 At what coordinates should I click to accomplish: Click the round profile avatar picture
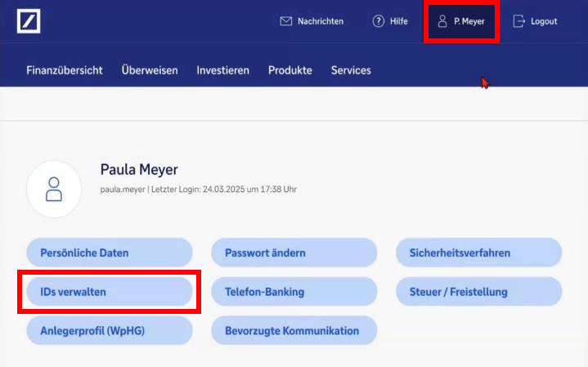tap(54, 189)
